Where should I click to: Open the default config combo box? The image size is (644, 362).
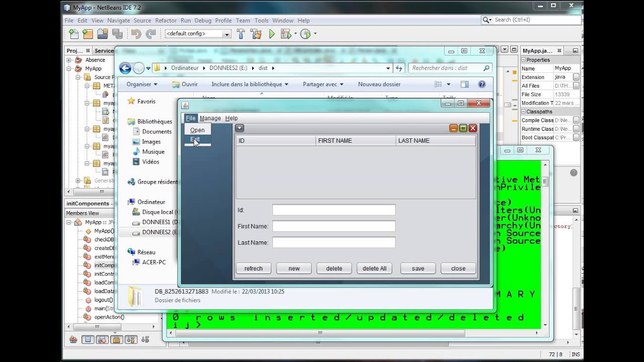pos(198,34)
